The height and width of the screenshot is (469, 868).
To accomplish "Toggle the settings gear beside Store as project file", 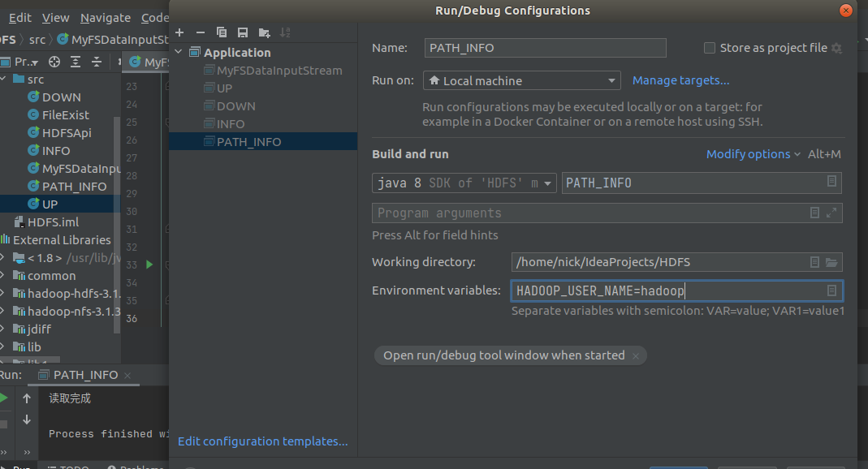I will 836,47.
